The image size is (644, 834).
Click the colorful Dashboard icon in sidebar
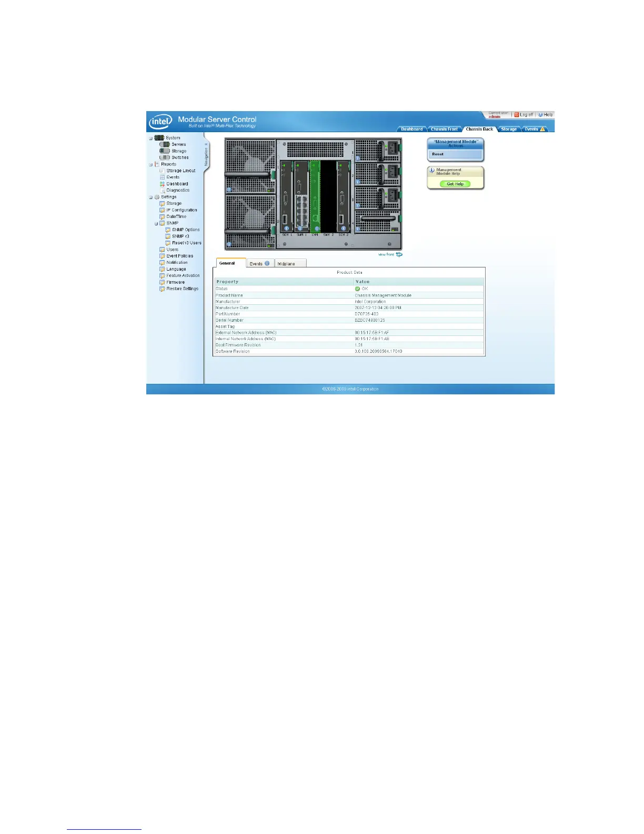[162, 184]
